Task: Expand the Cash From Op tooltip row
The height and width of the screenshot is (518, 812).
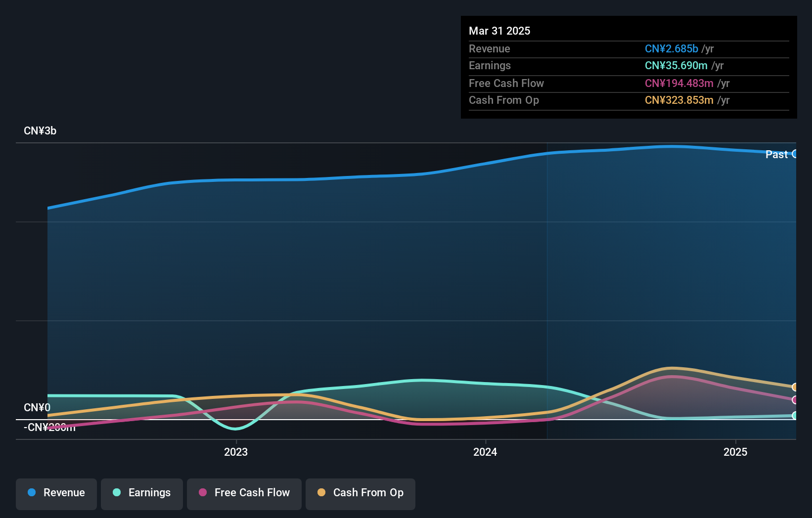Action: click(504, 100)
